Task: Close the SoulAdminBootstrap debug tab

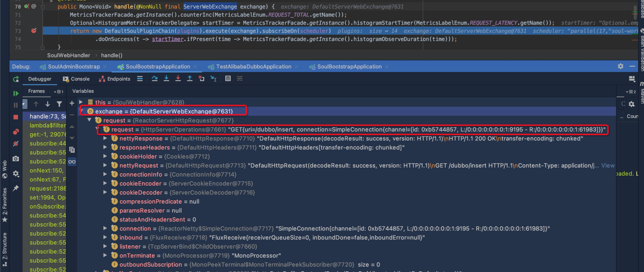Action: tap(105, 67)
